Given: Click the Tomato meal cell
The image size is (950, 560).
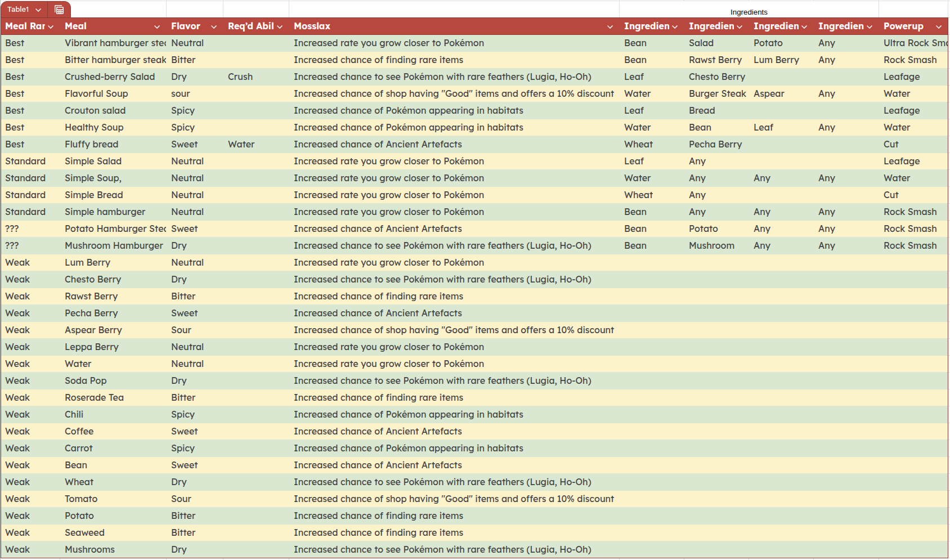Looking at the screenshot, I should point(113,499).
